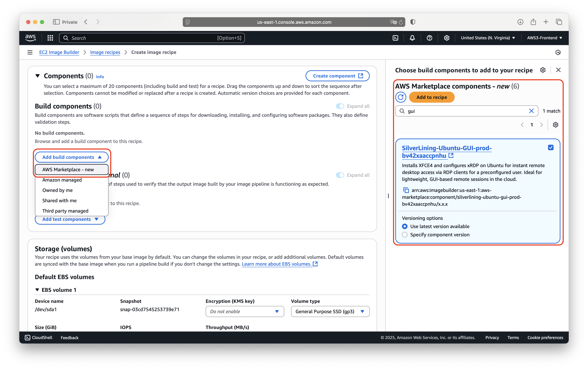Collapse the Components section
The width and height of the screenshot is (588, 369).
pos(38,76)
